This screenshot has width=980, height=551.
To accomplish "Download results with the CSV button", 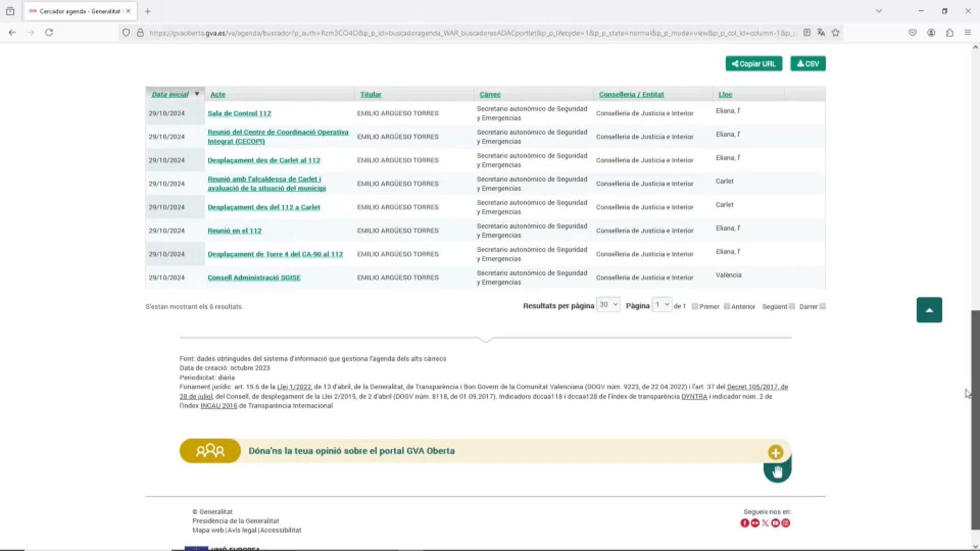I will [x=808, y=63].
